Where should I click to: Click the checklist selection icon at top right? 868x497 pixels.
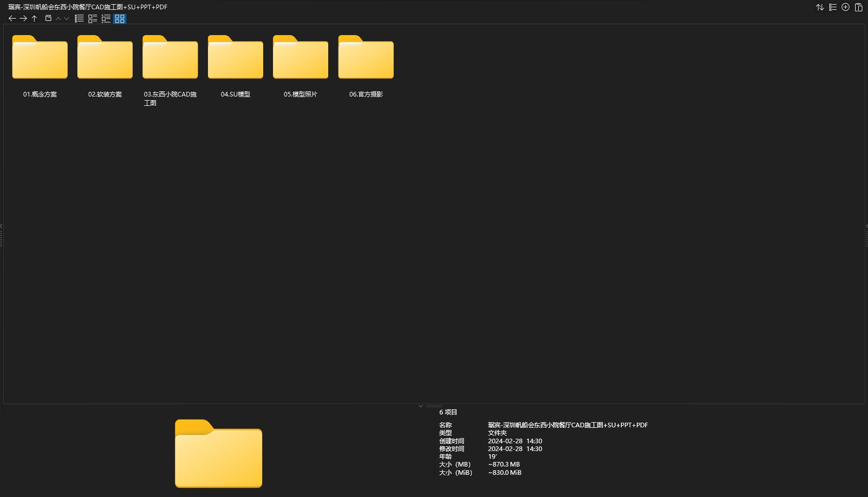click(x=832, y=7)
